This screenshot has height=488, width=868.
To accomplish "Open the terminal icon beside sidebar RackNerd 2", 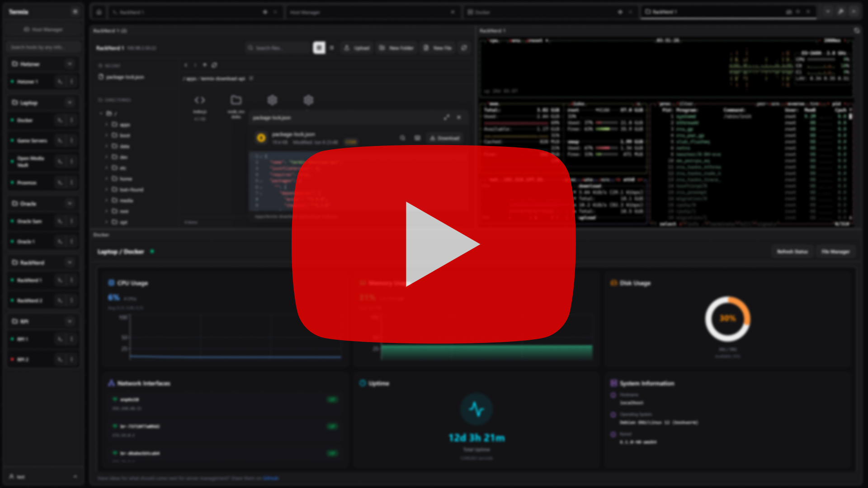I will pos(60,300).
